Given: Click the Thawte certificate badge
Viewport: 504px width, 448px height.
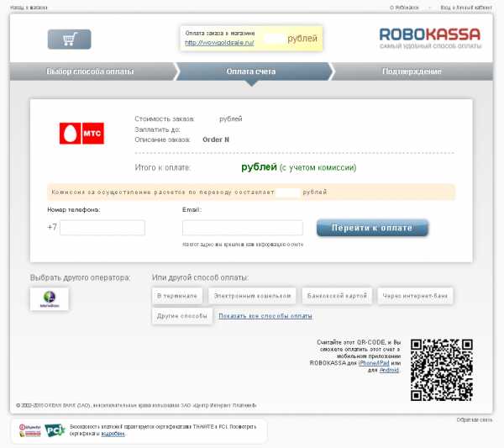Looking at the screenshot, I should [x=28, y=430].
